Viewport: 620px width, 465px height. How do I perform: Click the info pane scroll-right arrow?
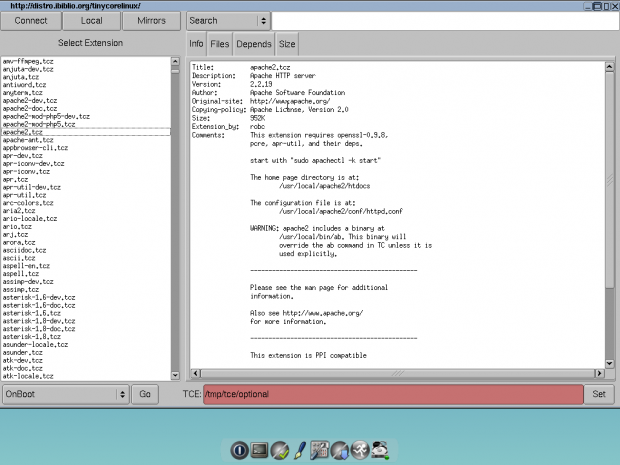[x=599, y=373]
